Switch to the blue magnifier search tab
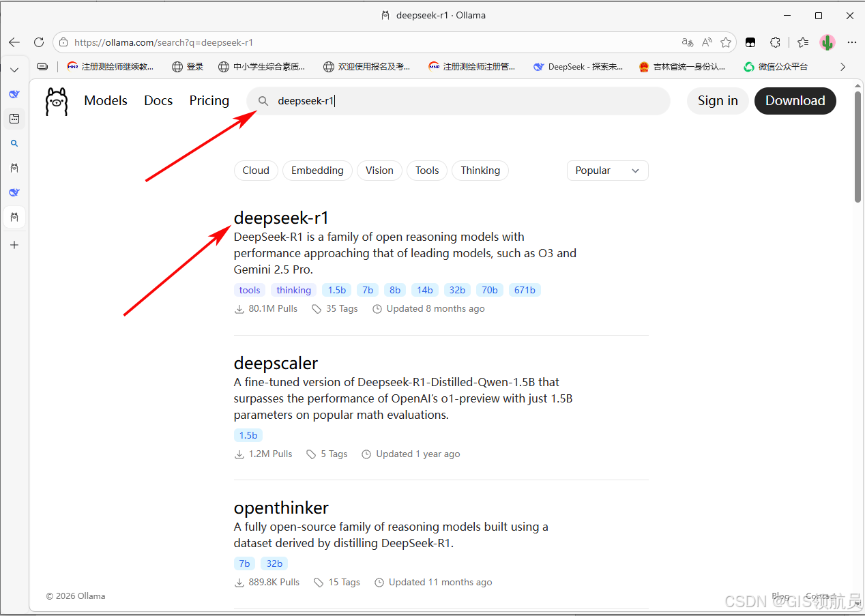Image resolution: width=865 pixels, height=616 pixels. click(14, 143)
